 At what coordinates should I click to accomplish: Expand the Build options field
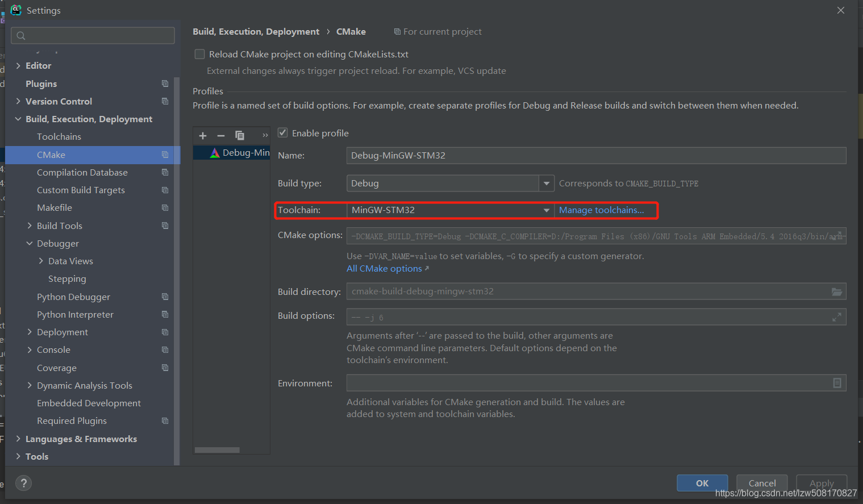pos(837,317)
